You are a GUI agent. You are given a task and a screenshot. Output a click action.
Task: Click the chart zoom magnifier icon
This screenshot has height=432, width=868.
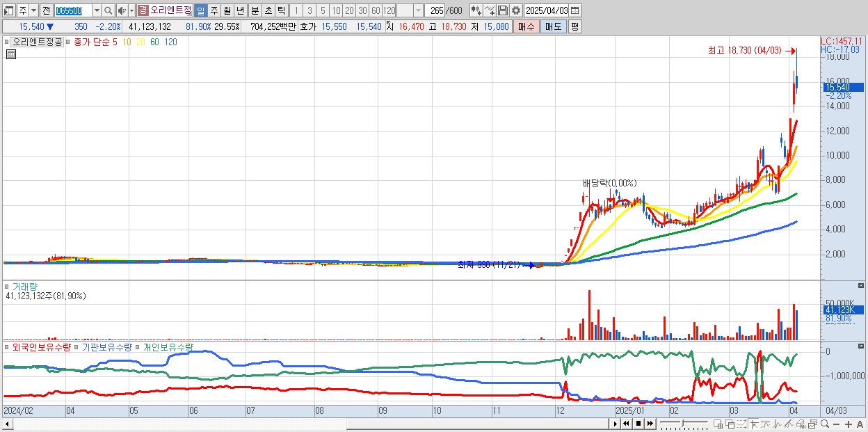point(825,424)
